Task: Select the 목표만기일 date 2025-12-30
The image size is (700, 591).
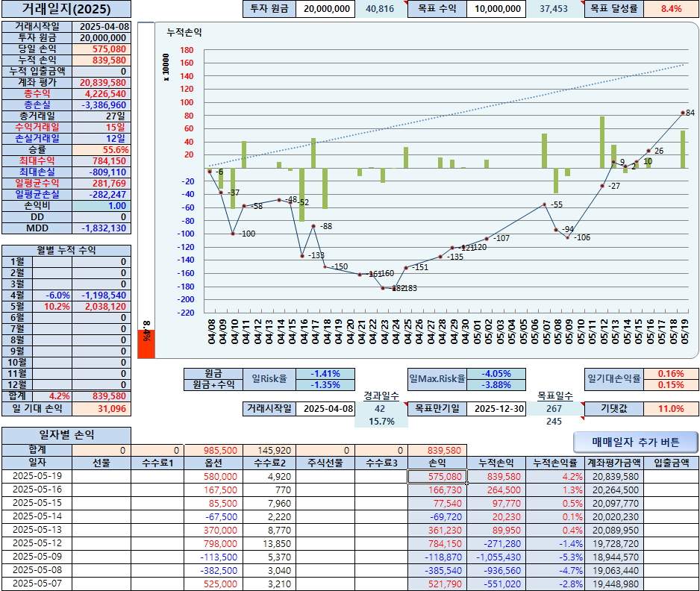Action: click(496, 408)
